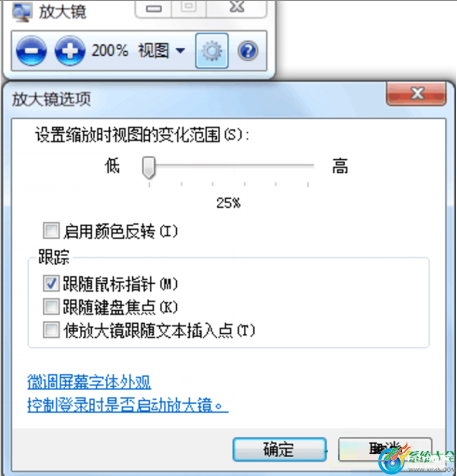Viewport: 457px width, 476px height.
Task: Open link controlling Magnifier start at login
Action: [127, 405]
